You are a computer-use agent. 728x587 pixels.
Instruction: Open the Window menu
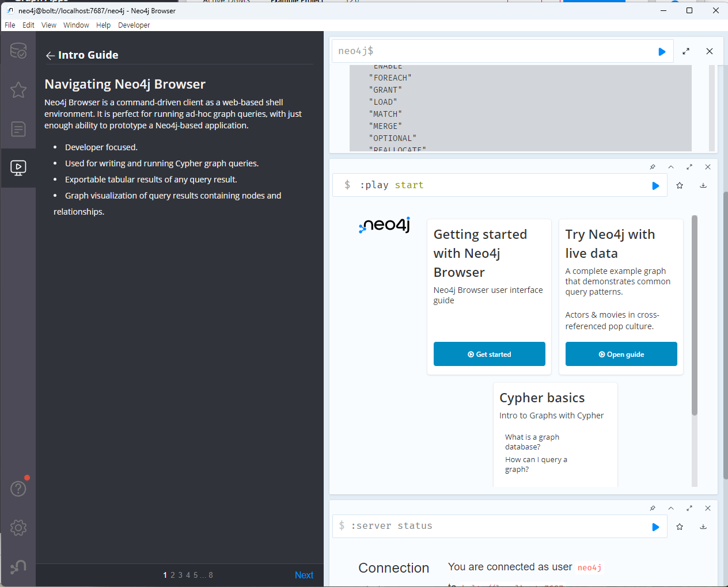click(x=76, y=25)
